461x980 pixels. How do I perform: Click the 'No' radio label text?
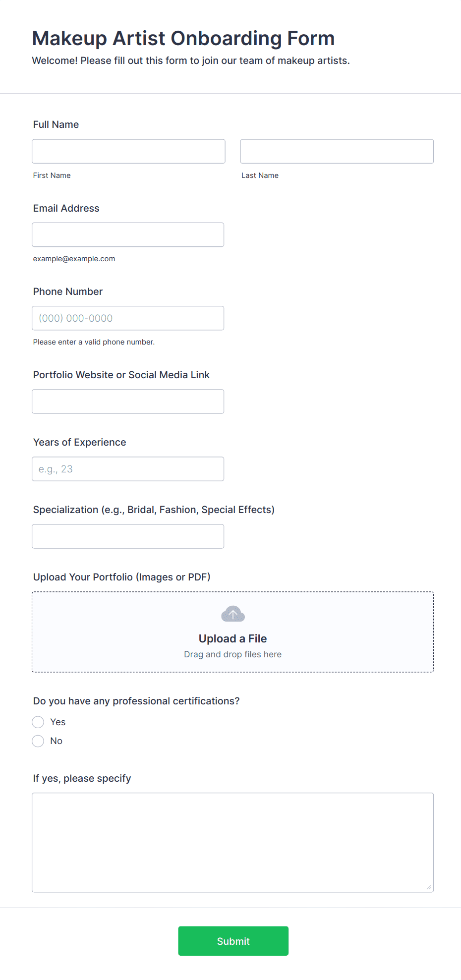click(x=57, y=741)
